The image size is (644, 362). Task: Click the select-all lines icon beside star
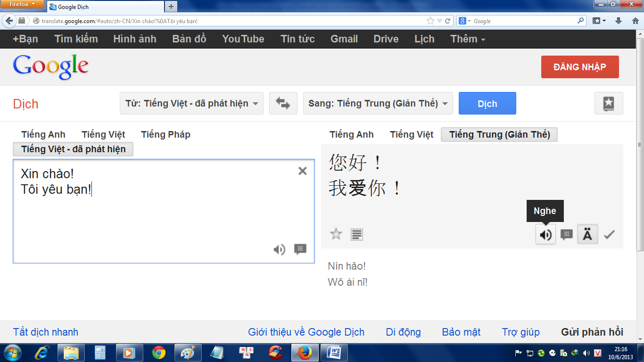[x=357, y=234]
